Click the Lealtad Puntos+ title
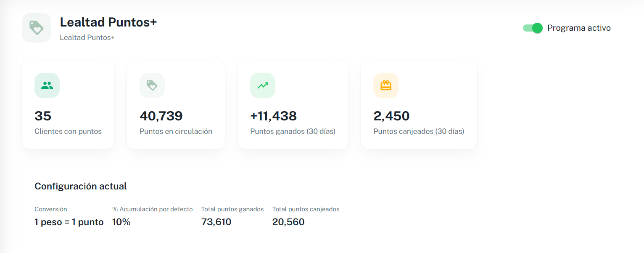 point(108,23)
